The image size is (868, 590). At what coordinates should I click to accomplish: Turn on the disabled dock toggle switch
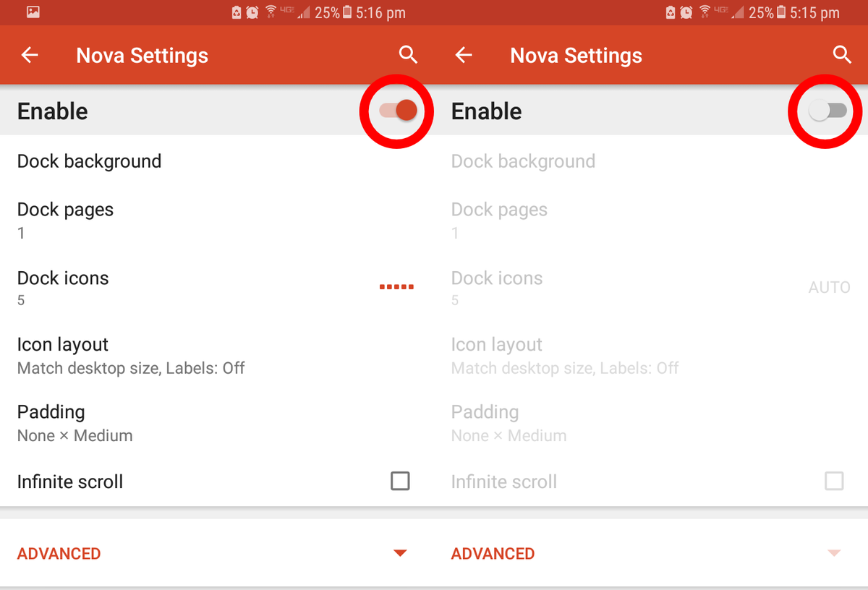point(827,111)
